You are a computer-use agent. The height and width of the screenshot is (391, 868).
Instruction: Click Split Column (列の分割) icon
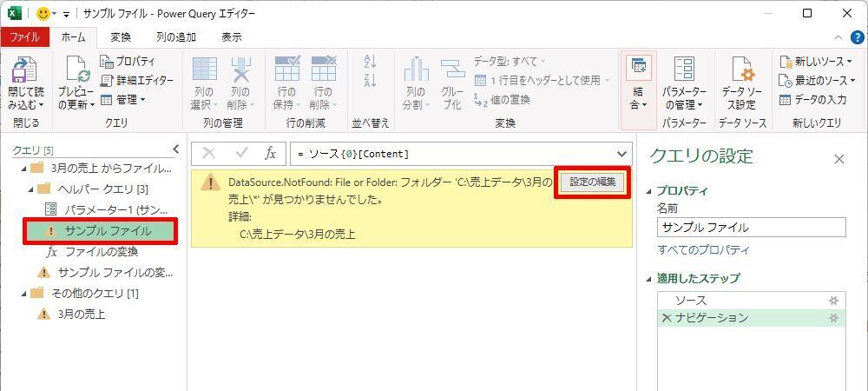pyautogui.click(x=417, y=69)
